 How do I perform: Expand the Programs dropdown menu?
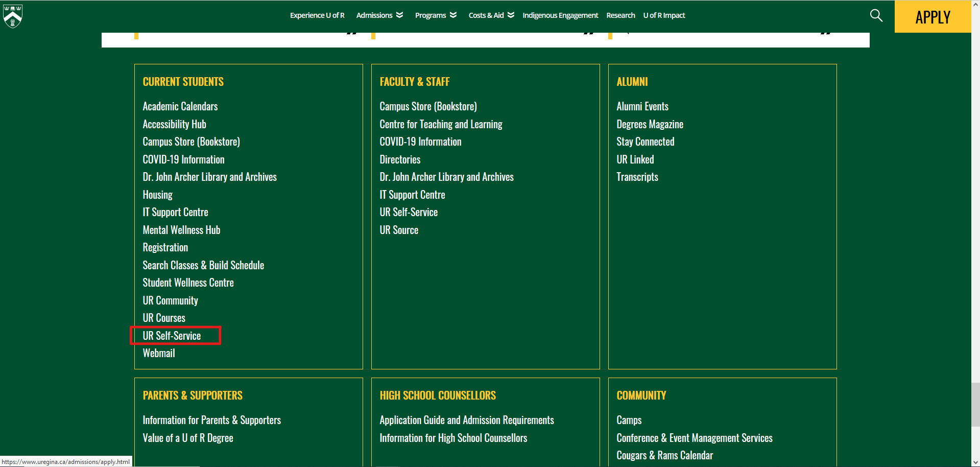(436, 15)
